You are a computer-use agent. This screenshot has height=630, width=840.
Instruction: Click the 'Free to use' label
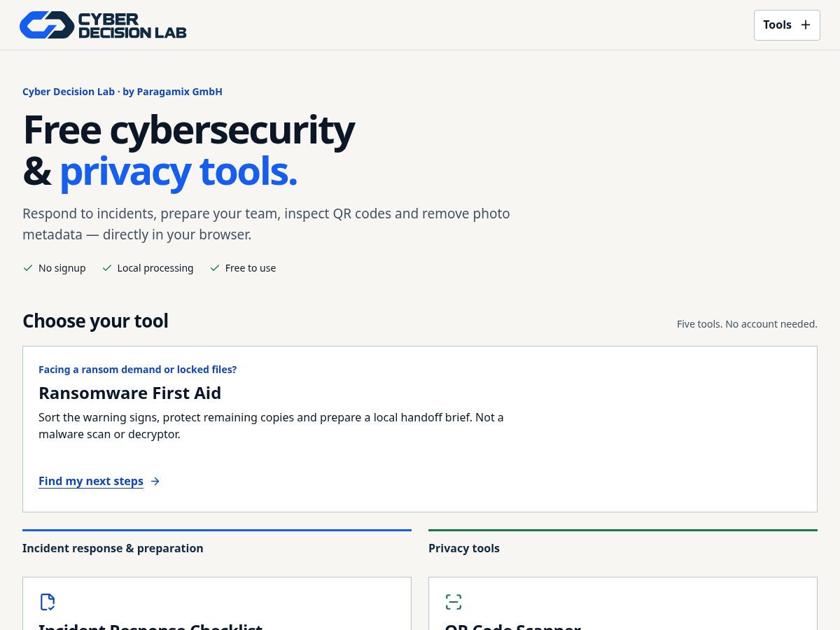click(x=251, y=268)
